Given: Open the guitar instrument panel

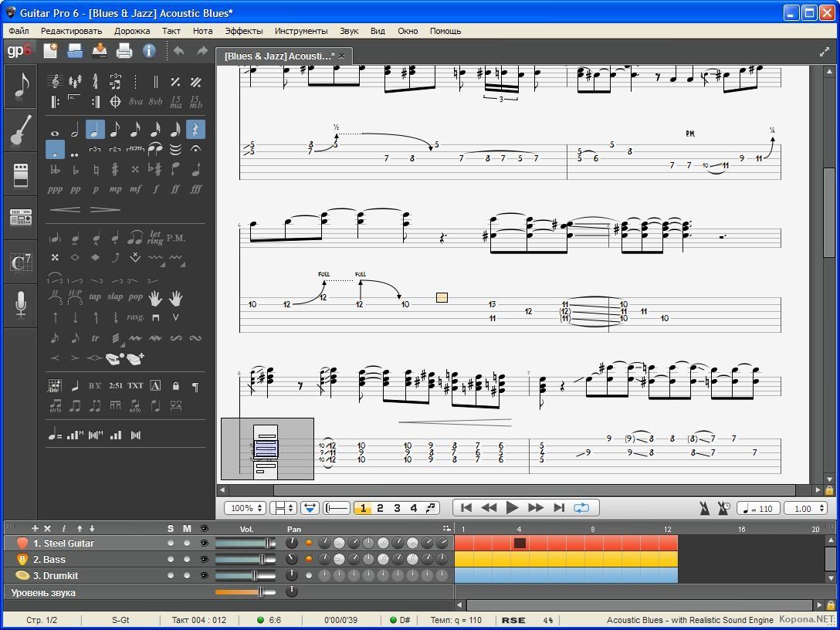Looking at the screenshot, I should (20, 130).
